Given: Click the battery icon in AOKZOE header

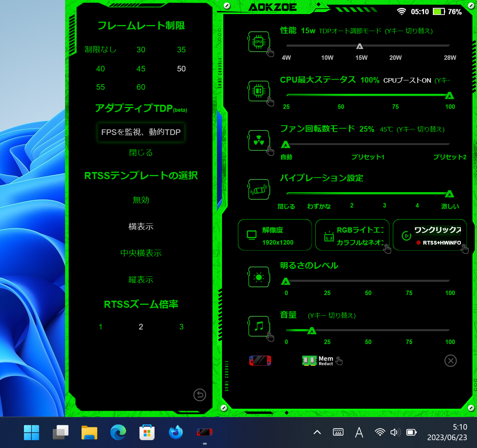Looking at the screenshot, I should 439,12.
